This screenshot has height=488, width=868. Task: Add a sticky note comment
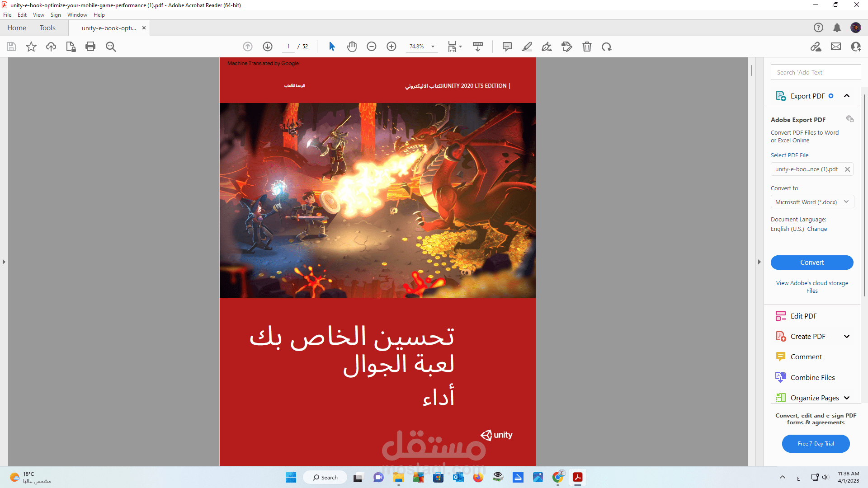(507, 47)
